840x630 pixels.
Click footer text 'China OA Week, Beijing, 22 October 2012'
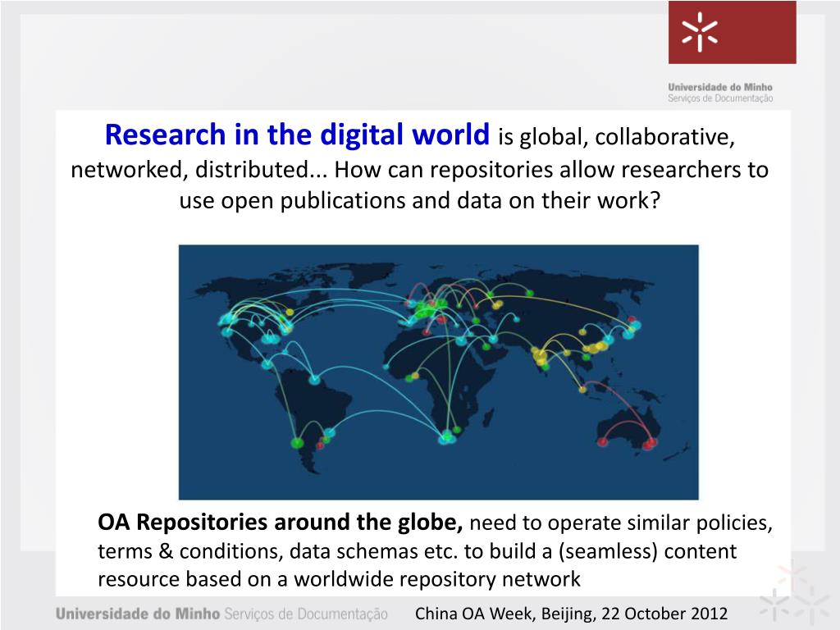[571, 614]
